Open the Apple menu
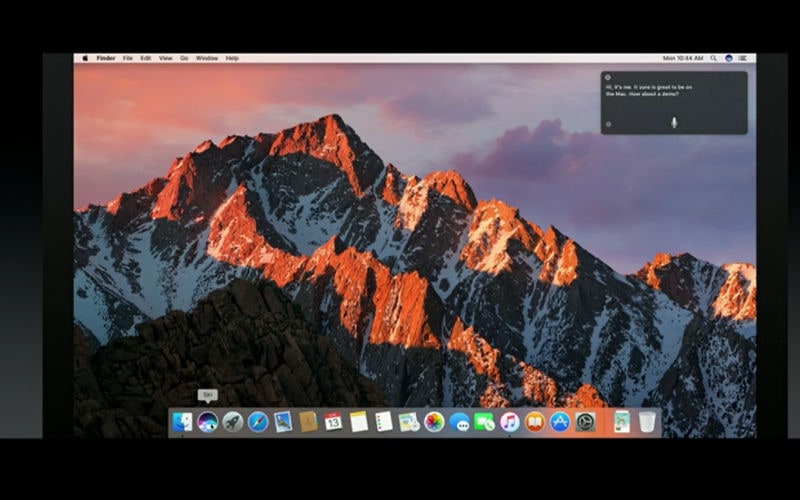800x500 pixels. 85,58
